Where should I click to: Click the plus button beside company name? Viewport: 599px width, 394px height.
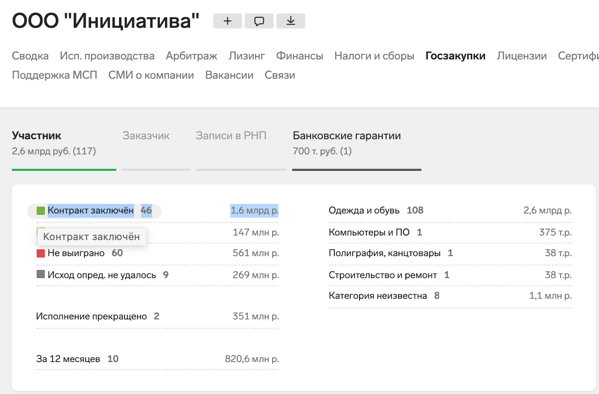click(227, 21)
